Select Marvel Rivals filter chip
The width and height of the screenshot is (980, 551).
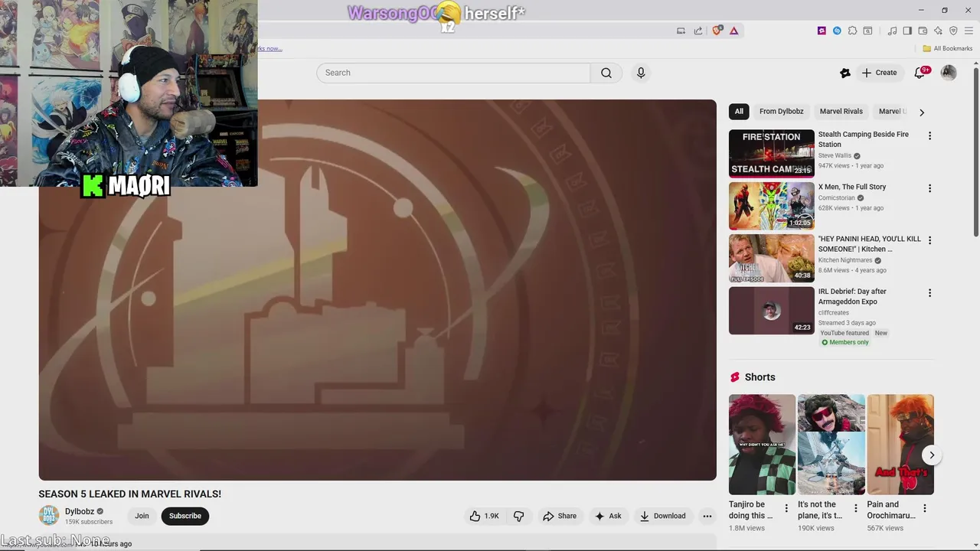click(841, 111)
